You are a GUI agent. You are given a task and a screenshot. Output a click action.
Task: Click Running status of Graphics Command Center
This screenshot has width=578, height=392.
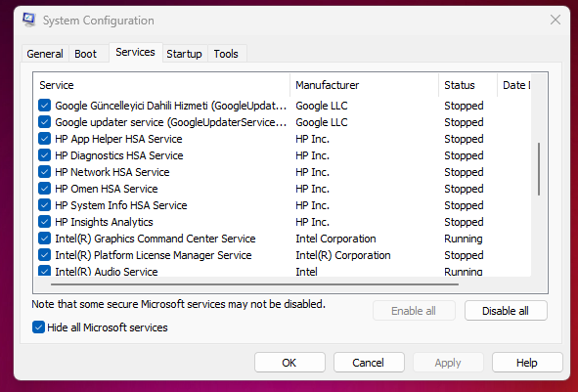pyautogui.click(x=464, y=239)
